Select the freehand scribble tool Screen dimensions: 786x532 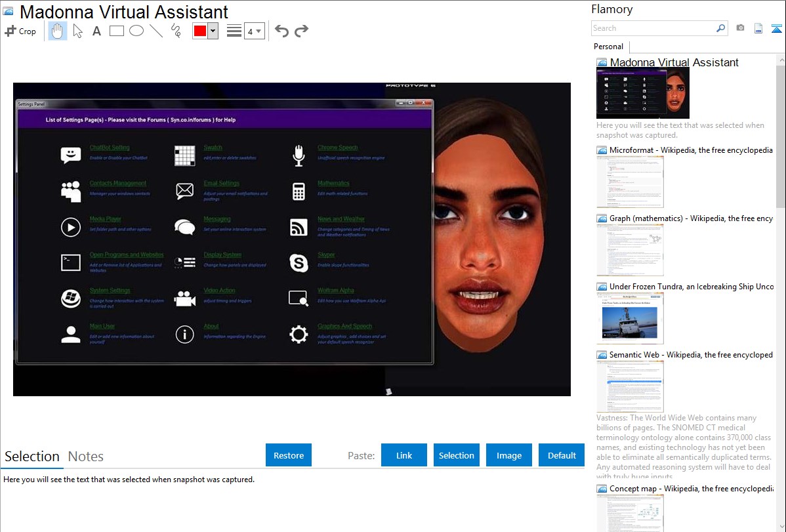(x=176, y=31)
